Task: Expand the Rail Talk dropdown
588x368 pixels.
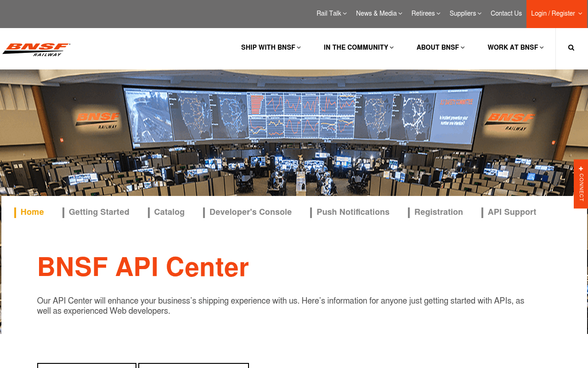Action: pyautogui.click(x=331, y=13)
